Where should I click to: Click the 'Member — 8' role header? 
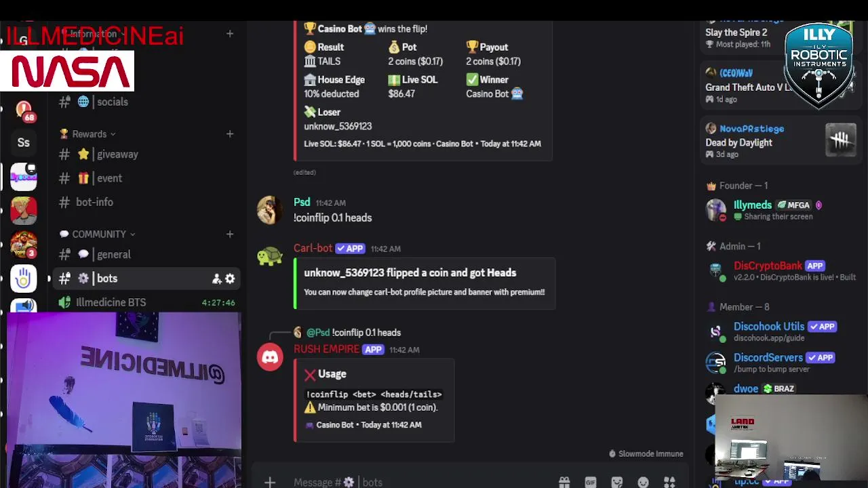(744, 307)
